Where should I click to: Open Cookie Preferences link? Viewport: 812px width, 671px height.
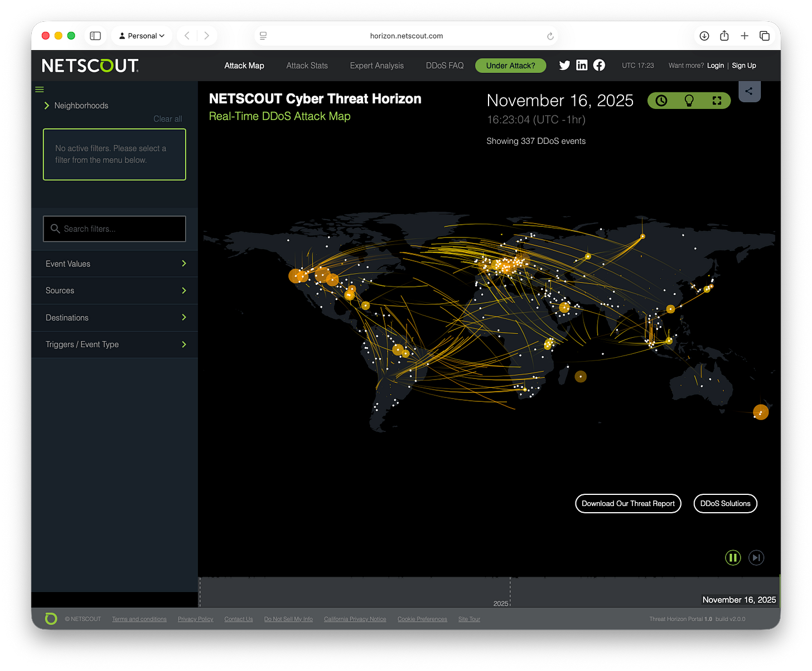point(422,619)
